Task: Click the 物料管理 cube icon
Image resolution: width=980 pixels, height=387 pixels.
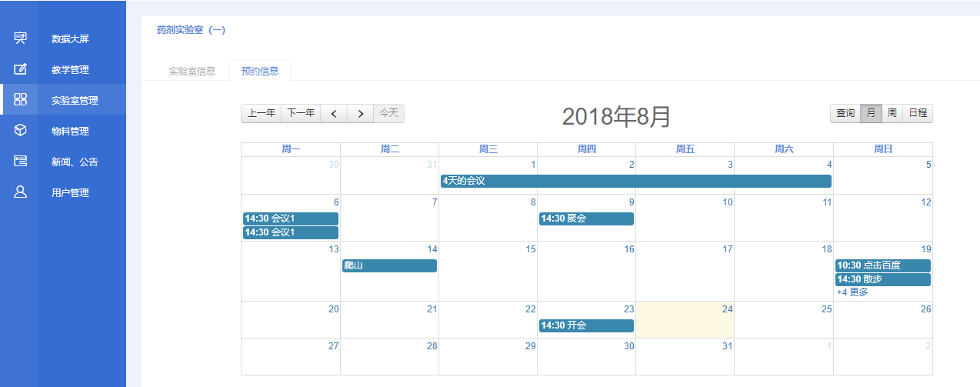Action: (21, 130)
